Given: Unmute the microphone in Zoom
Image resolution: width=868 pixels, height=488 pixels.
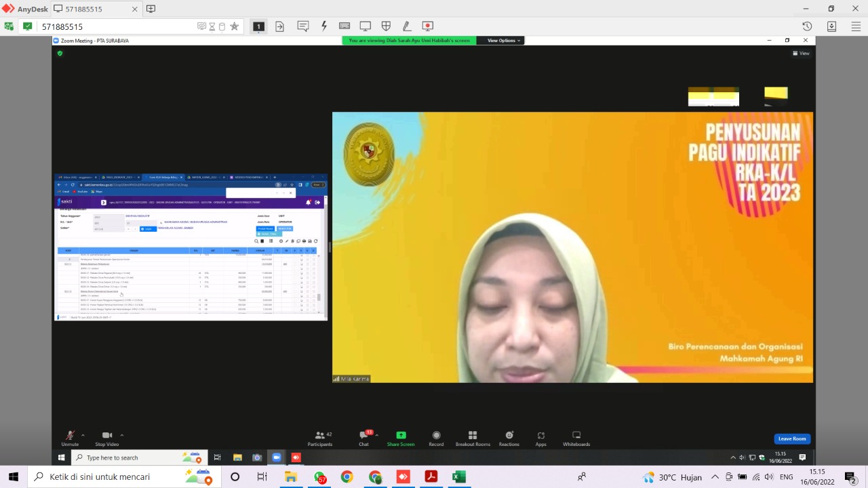Looking at the screenshot, I should (70, 436).
